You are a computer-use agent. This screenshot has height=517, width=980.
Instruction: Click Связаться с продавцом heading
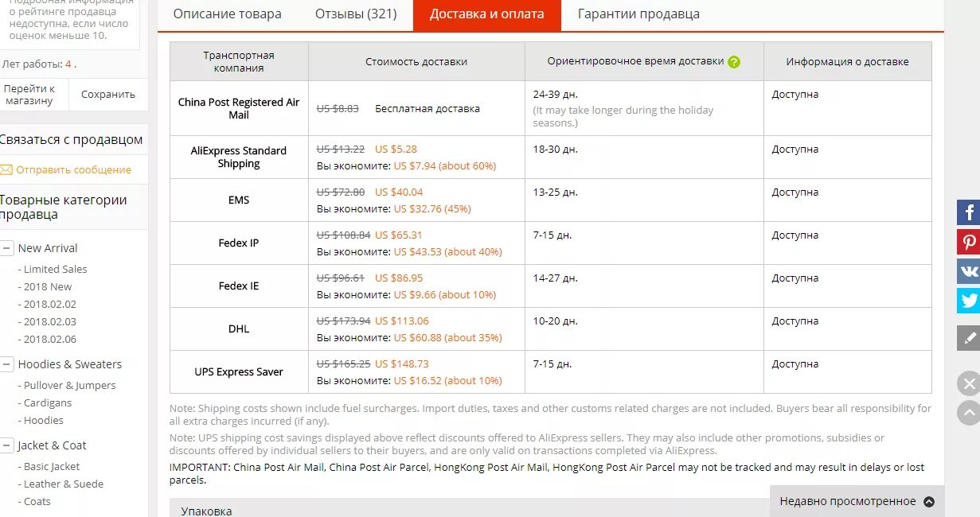[x=72, y=139]
